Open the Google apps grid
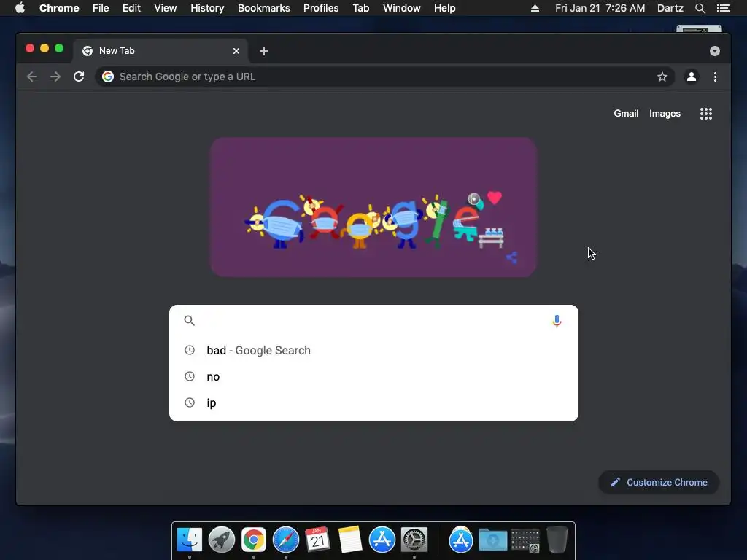Screen dimensions: 747x560 coord(706,113)
